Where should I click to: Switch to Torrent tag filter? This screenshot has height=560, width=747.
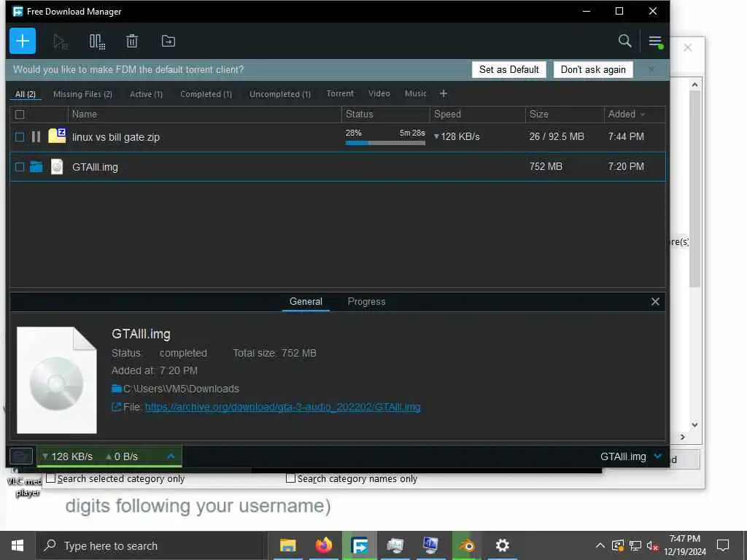[x=340, y=93]
